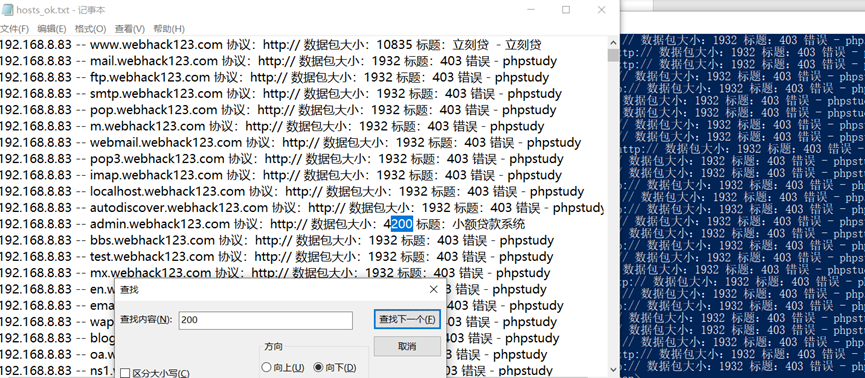The width and height of the screenshot is (865, 378).
Task: Open the 格式(O) menu
Action: click(90, 29)
